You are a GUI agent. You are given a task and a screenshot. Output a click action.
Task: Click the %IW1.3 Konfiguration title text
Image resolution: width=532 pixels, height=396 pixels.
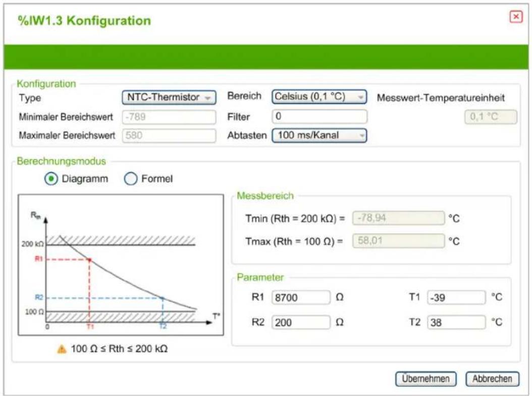(x=84, y=21)
